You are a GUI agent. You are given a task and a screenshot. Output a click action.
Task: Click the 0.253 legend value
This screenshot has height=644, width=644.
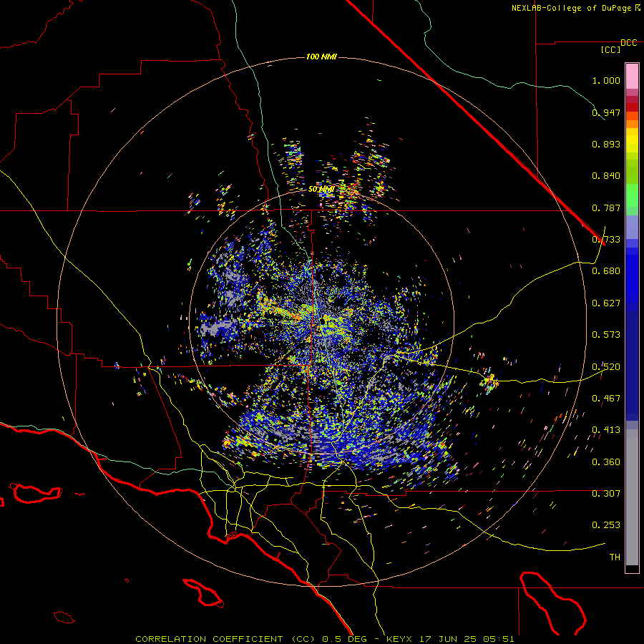pos(606,525)
